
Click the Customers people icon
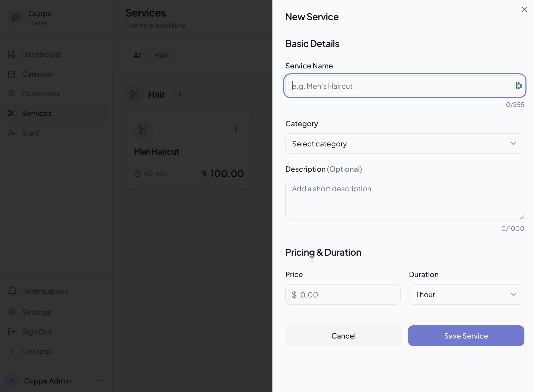pyautogui.click(x=12, y=93)
